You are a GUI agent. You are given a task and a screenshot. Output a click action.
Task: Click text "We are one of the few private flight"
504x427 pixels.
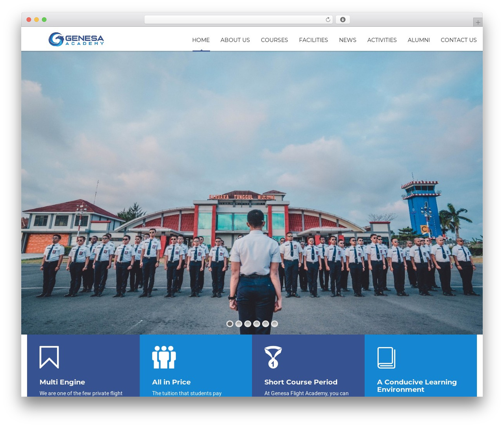pyautogui.click(x=81, y=393)
